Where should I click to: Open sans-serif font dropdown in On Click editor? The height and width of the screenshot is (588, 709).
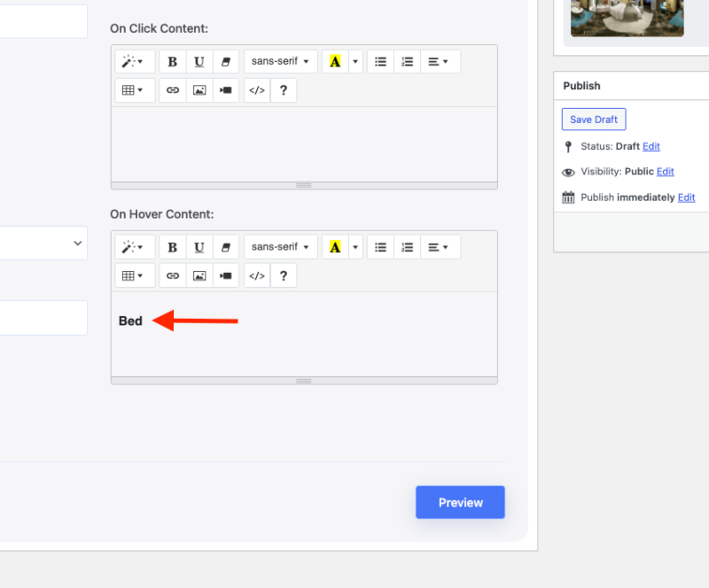(x=280, y=61)
